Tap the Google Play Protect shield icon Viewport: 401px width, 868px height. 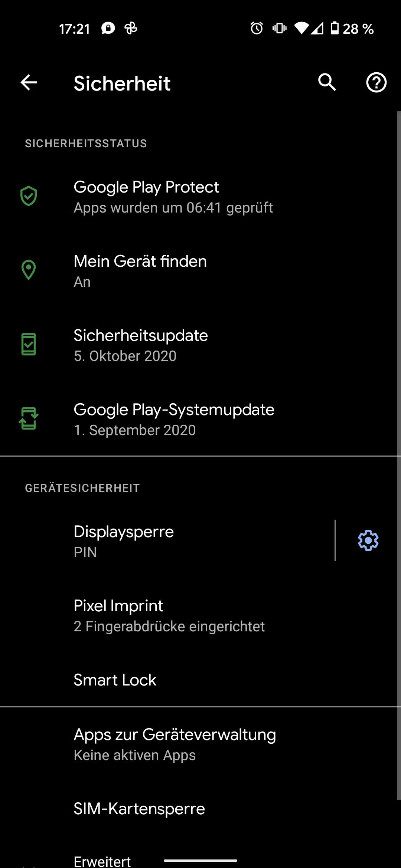pyautogui.click(x=29, y=196)
